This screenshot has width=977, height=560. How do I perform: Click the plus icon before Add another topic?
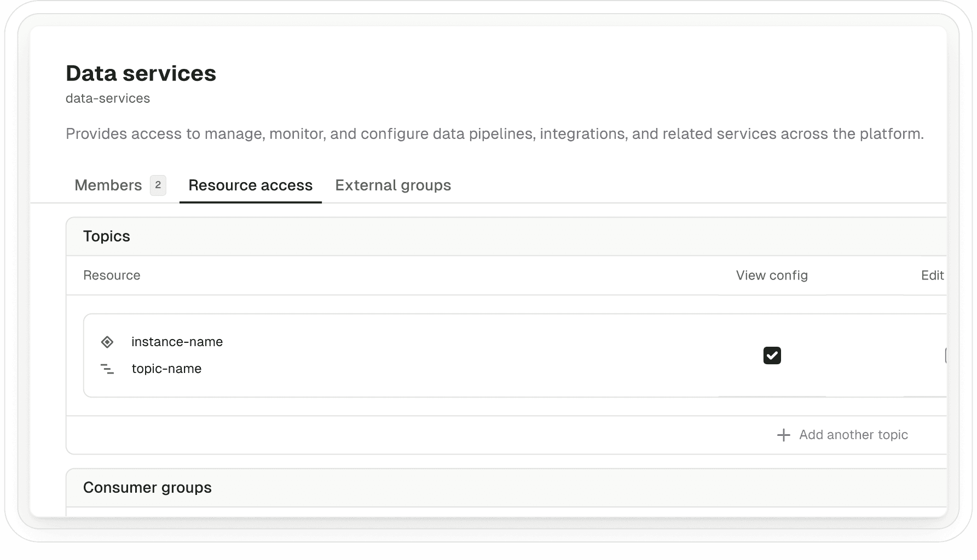click(x=784, y=435)
